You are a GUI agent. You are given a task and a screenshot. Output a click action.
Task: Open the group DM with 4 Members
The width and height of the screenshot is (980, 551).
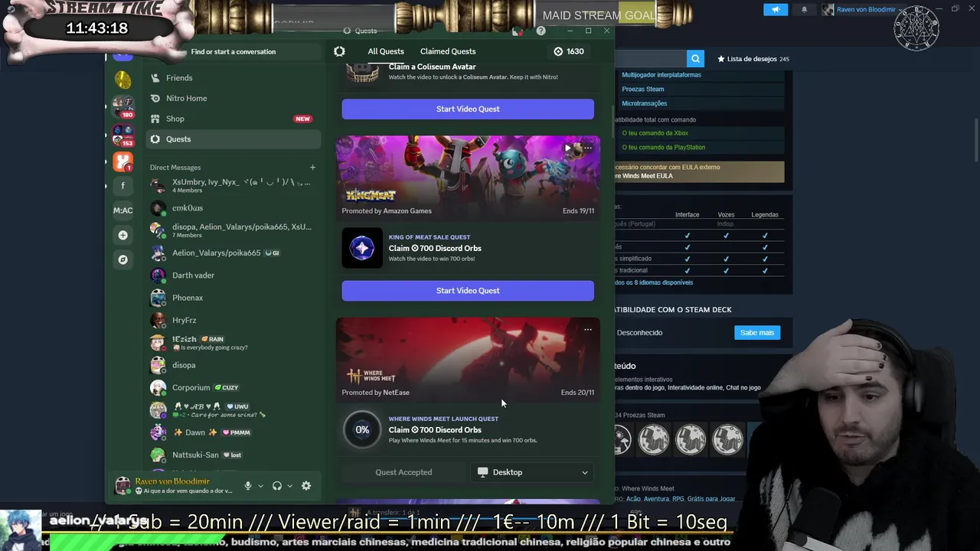pos(234,185)
